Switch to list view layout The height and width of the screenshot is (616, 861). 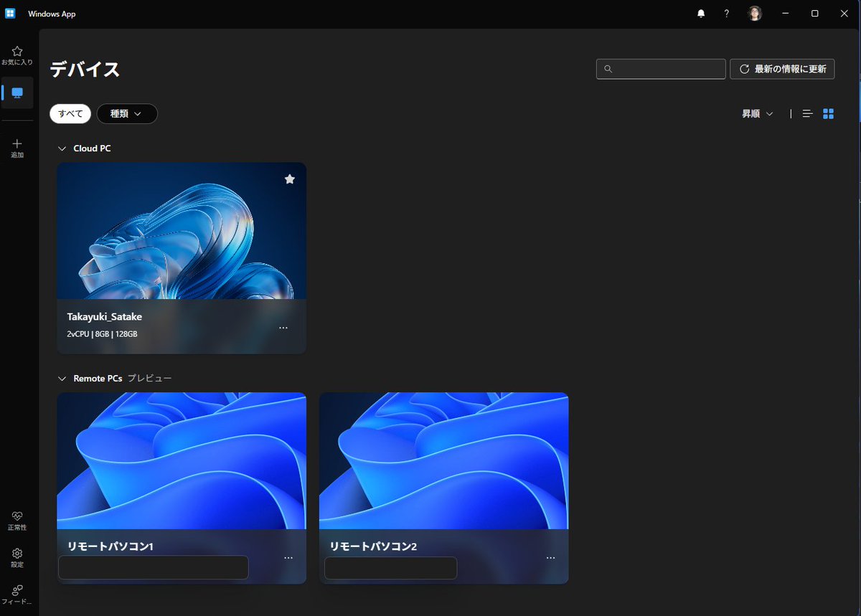807,113
